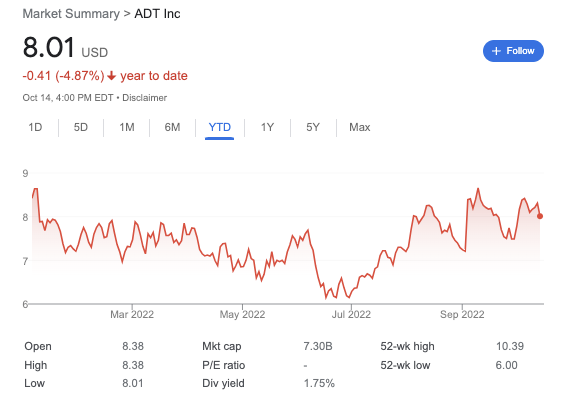Click the Sep 2022 axis marker
The width and height of the screenshot is (569, 399).
pyautogui.click(x=462, y=314)
